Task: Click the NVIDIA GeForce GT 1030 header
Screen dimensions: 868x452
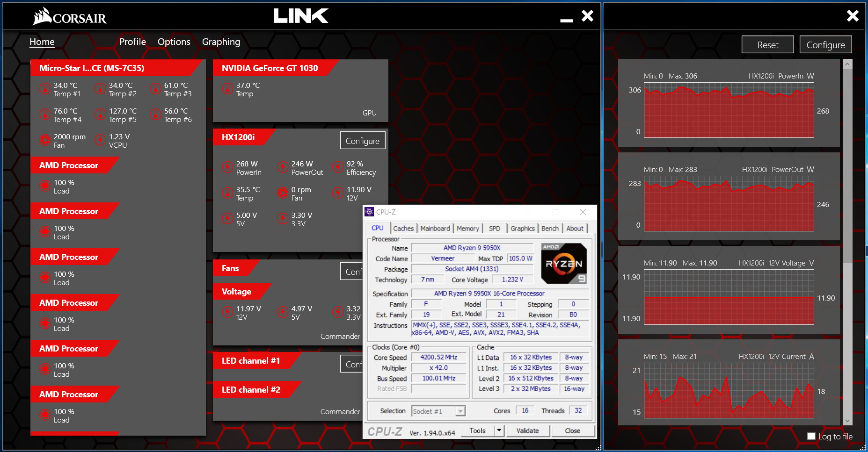Action: 276,68
